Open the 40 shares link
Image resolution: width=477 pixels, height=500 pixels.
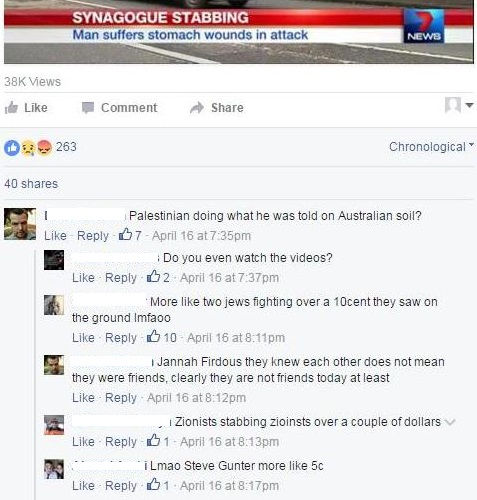coord(31,184)
